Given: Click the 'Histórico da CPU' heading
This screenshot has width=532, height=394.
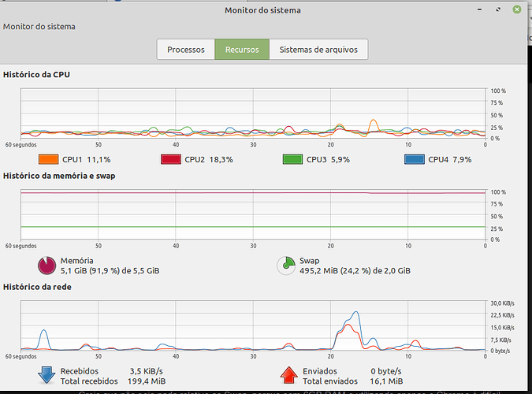Looking at the screenshot, I should tap(36, 75).
